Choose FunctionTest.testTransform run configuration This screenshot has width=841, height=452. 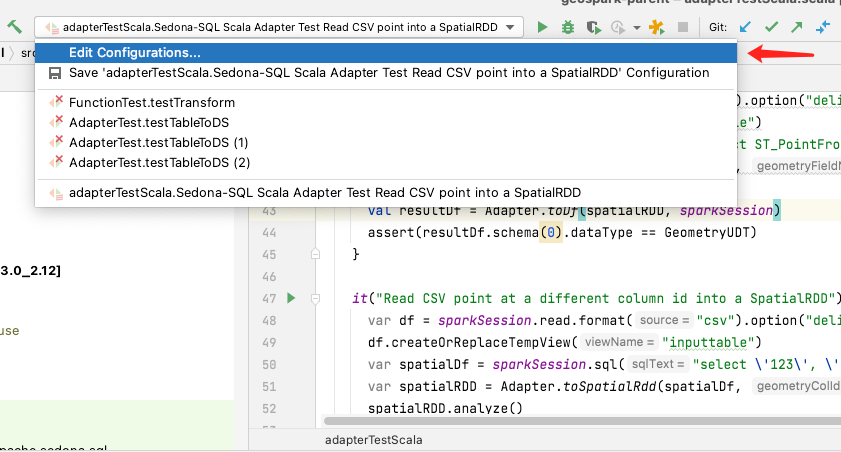[x=151, y=102]
